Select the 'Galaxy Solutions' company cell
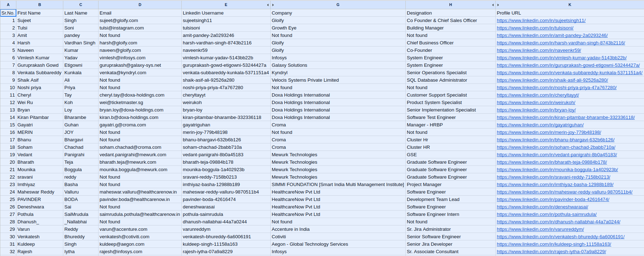This screenshot has height=256, width=644. tap(338, 65)
